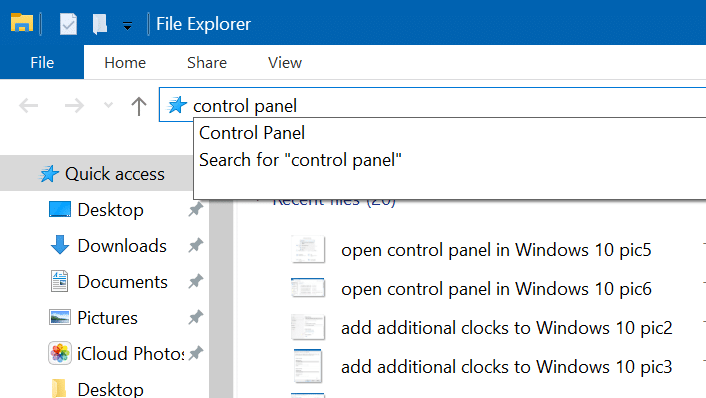
Task: Click the star icon in address bar
Action: point(177,105)
